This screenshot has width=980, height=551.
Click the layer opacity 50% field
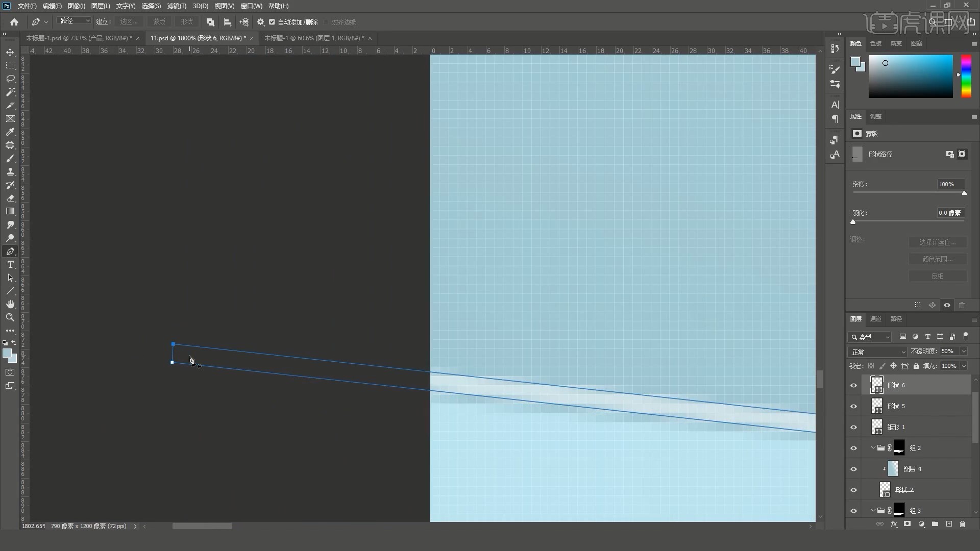(948, 352)
